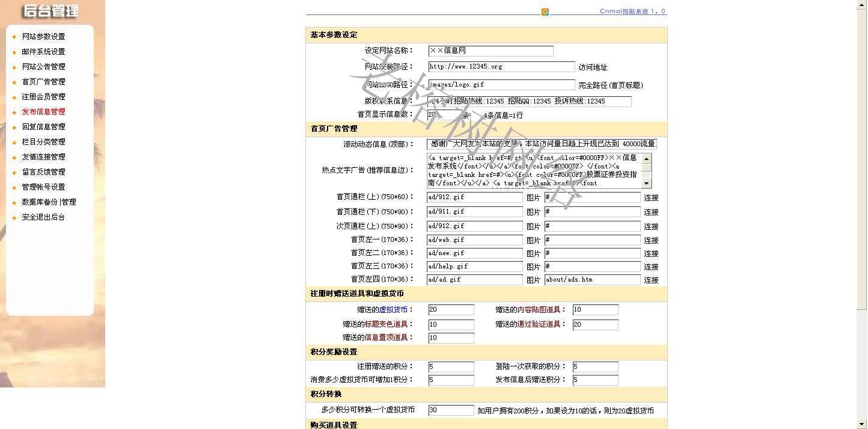The width and height of the screenshot is (868, 429).
Task: Click the textarea scroll-up arrow
Action: [x=647, y=158]
